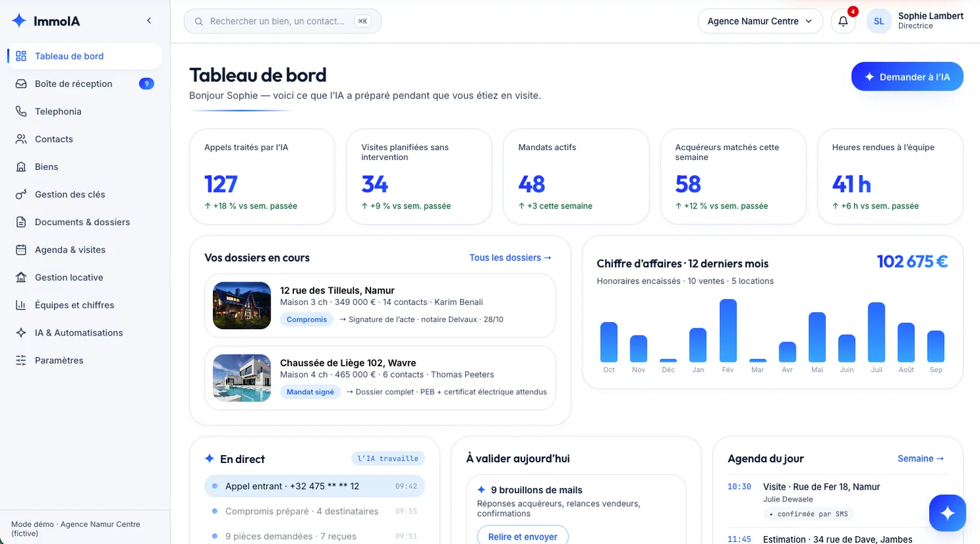Open the floating AI assistant sparkle button
This screenshot has height=544, width=980.
947,513
